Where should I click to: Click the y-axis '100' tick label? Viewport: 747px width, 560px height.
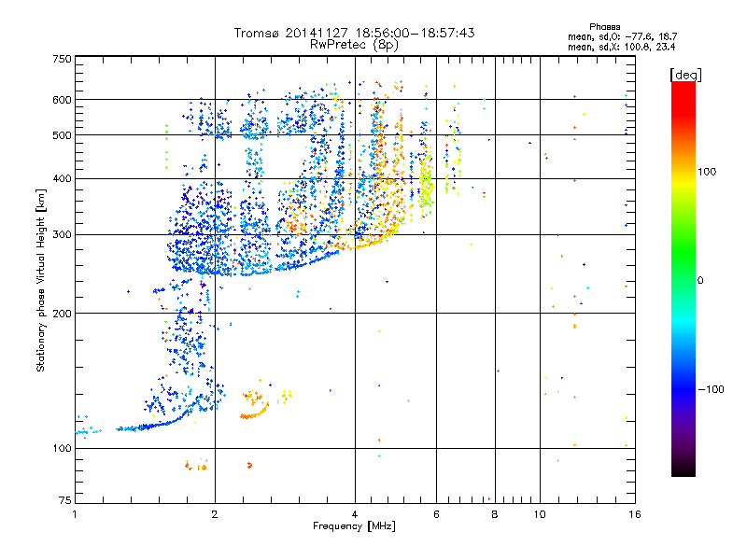tap(62, 449)
